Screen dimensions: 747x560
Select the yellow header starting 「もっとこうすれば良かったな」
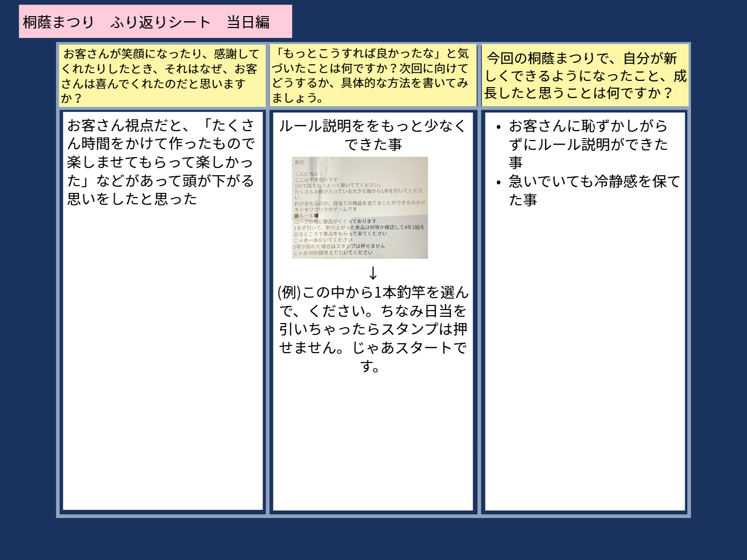point(371,76)
